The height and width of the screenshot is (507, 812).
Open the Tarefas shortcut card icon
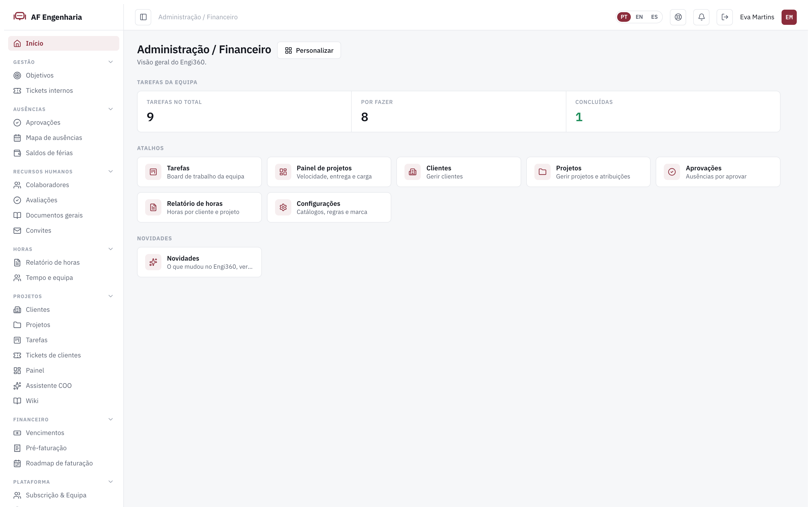point(153,172)
